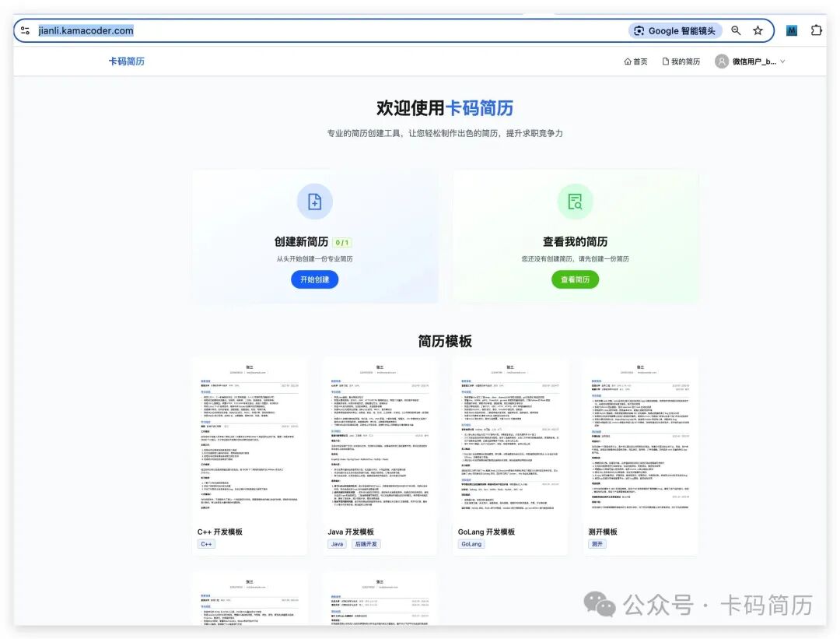Click the GoLang 开发模板 title
Viewport: 840px width, 639px height.
point(486,532)
